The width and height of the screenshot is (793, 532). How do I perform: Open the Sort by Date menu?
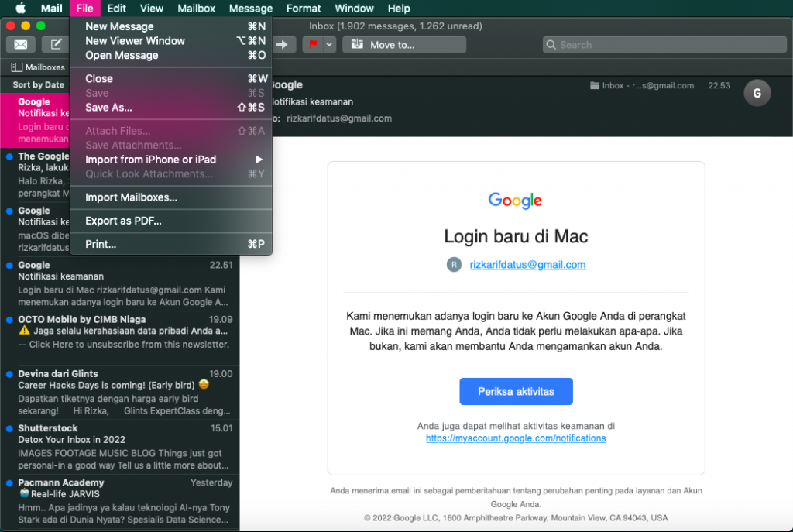tap(38, 84)
